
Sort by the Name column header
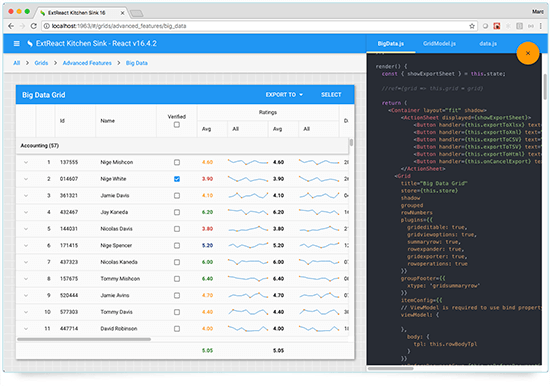pyautogui.click(x=126, y=121)
